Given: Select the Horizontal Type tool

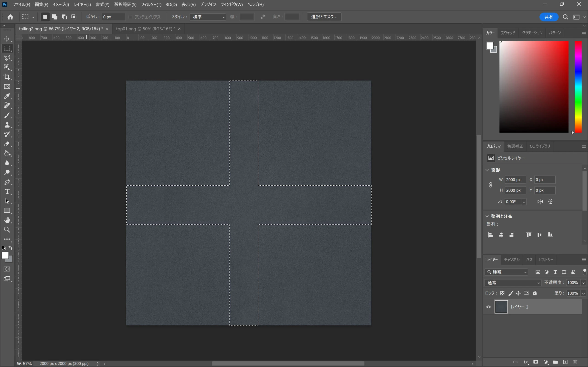Looking at the screenshot, I should click(x=7, y=192).
